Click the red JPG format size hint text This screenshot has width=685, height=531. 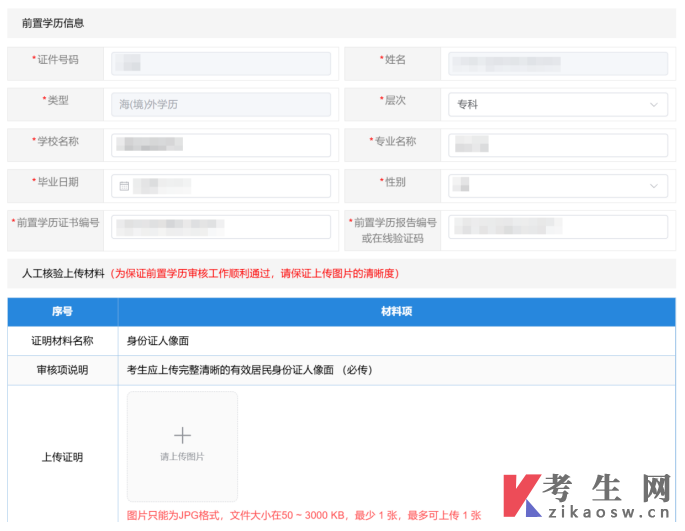(x=304, y=516)
